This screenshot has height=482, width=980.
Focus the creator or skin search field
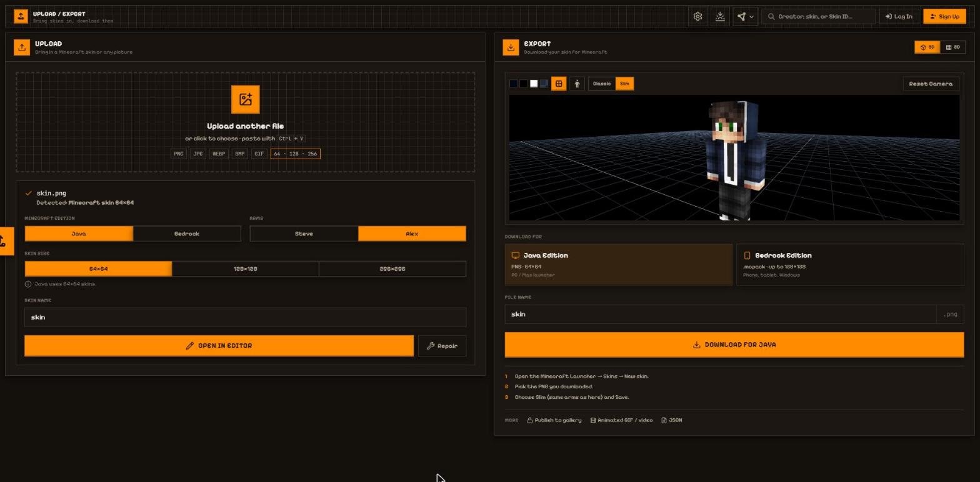(x=818, y=17)
